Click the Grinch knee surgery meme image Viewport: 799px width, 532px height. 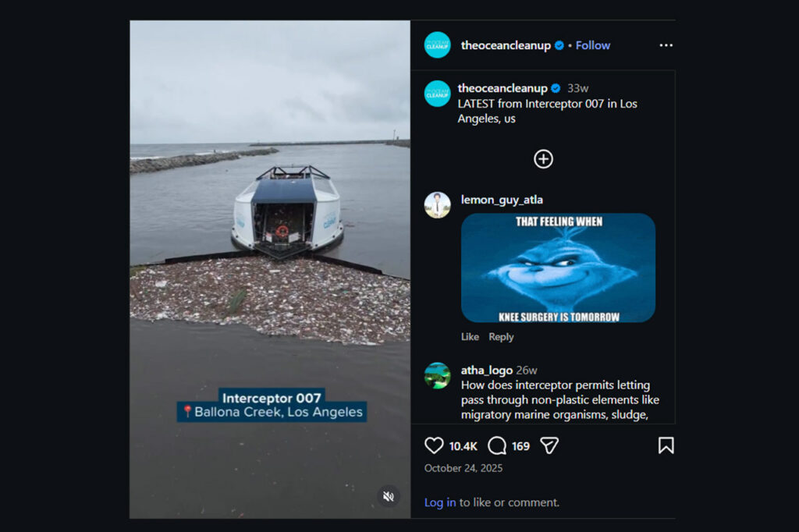[x=558, y=268]
